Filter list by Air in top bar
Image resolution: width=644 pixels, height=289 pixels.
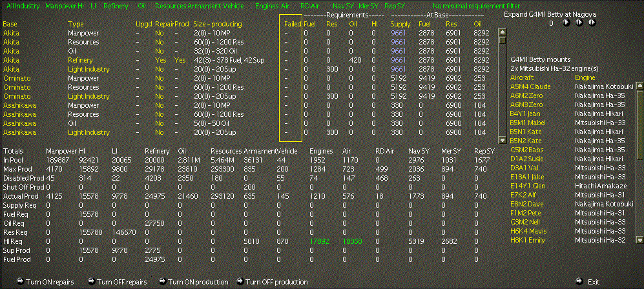coord(286,6)
